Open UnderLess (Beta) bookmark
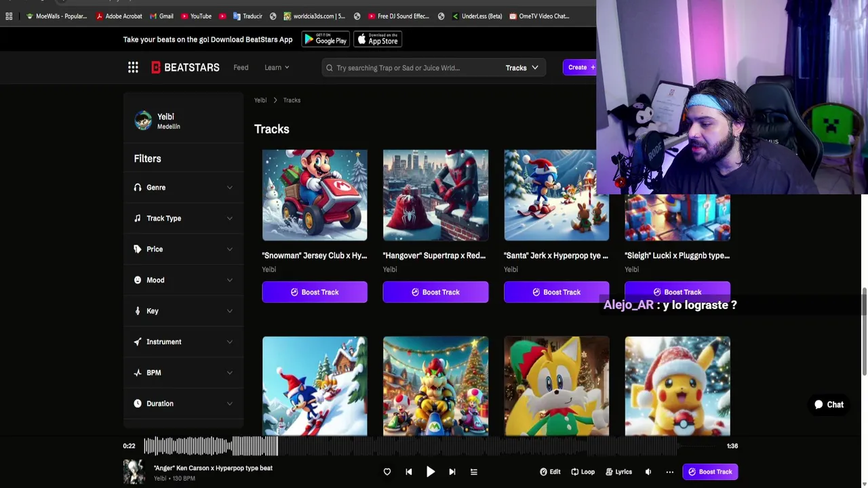The width and height of the screenshot is (868, 488). [477, 16]
